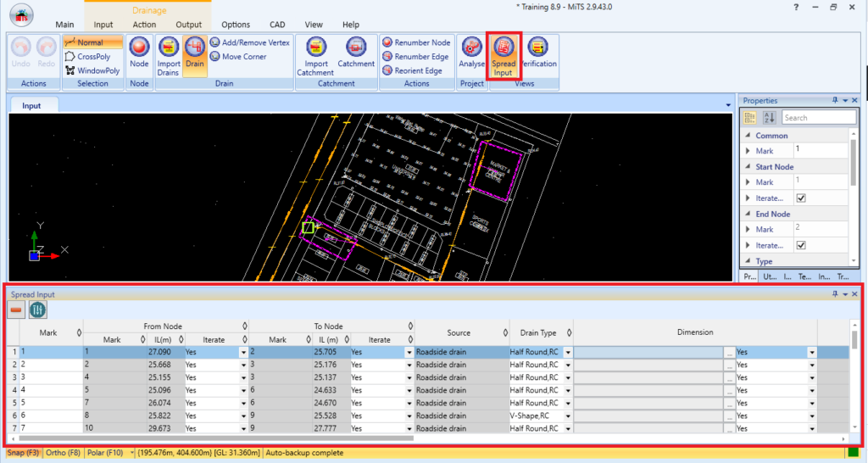Click the red delete row button in Spread Input

(x=16, y=310)
